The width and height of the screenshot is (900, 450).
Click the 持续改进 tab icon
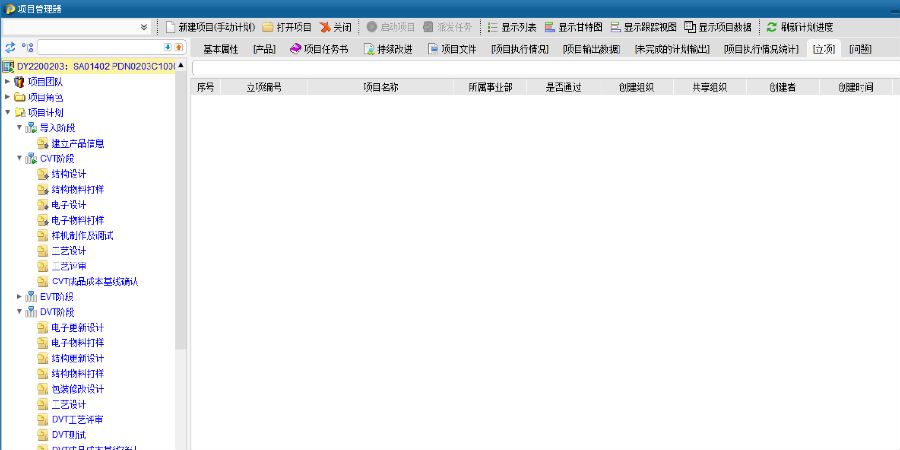(370, 49)
